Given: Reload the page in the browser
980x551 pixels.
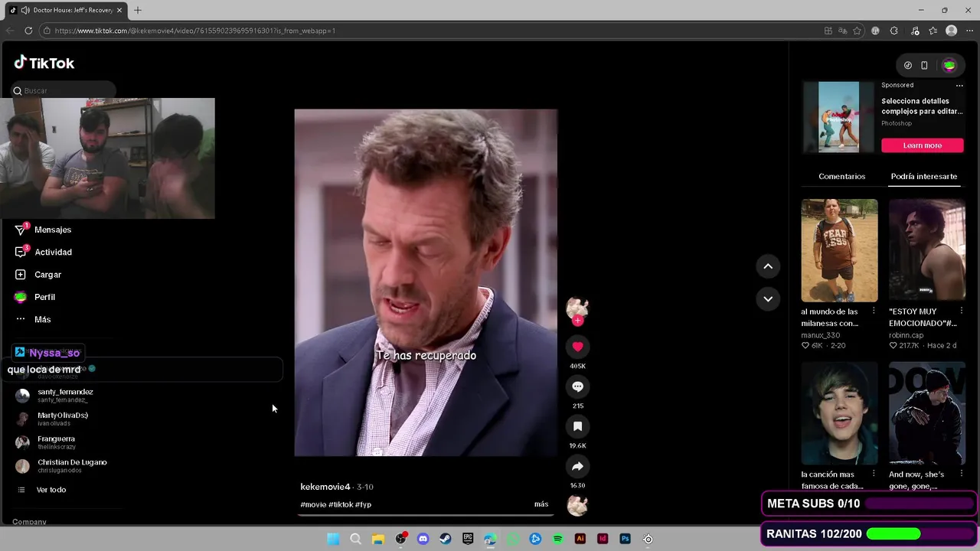Looking at the screenshot, I should click(x=28, y=31).
